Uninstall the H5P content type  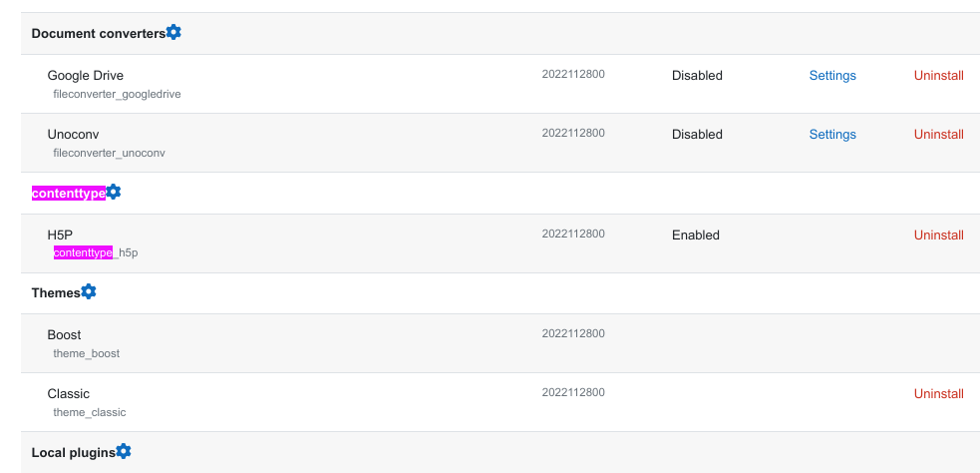coord(939,235)
